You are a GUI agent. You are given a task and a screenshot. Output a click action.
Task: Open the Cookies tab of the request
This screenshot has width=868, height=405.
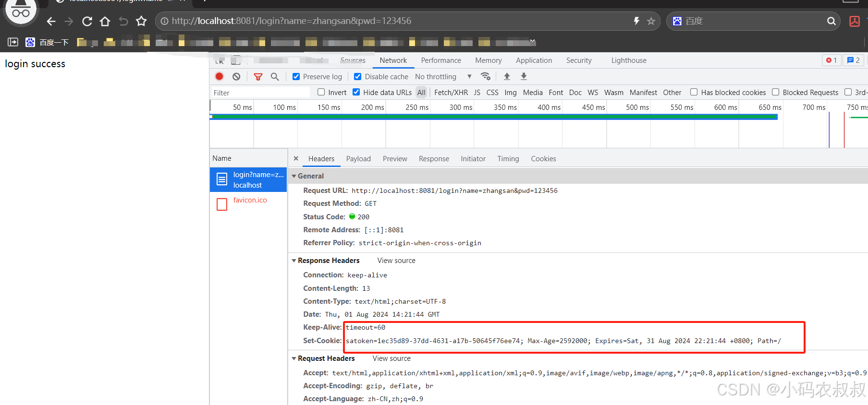543,159
